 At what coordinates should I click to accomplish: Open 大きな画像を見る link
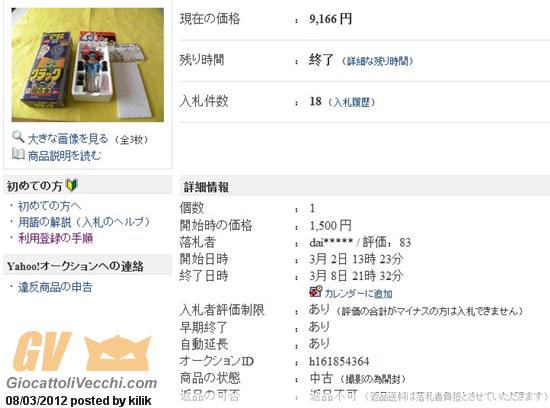[x=68, y=139]
